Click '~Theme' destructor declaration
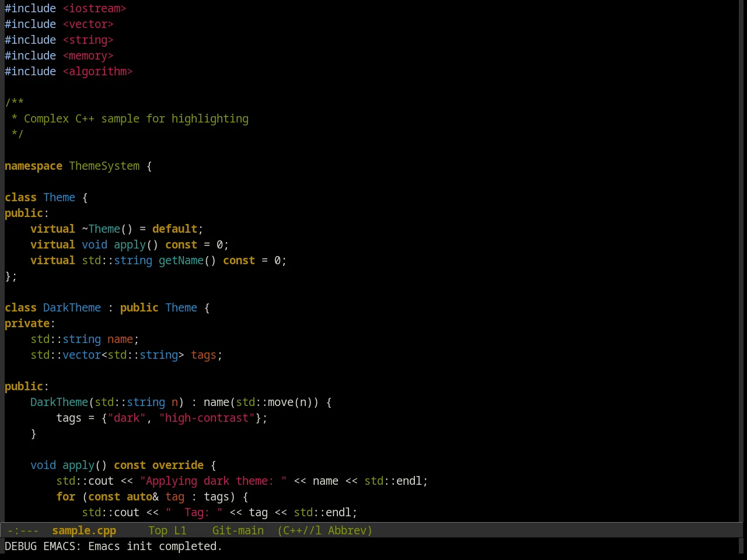747x560 pixels. pyautogui.click(x=101, y=229)
